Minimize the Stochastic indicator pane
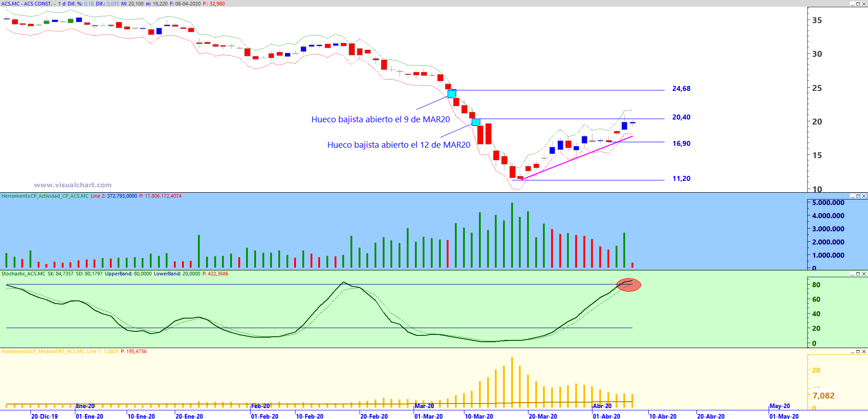Viewport: 868px width, 419px height. [852, 274]
